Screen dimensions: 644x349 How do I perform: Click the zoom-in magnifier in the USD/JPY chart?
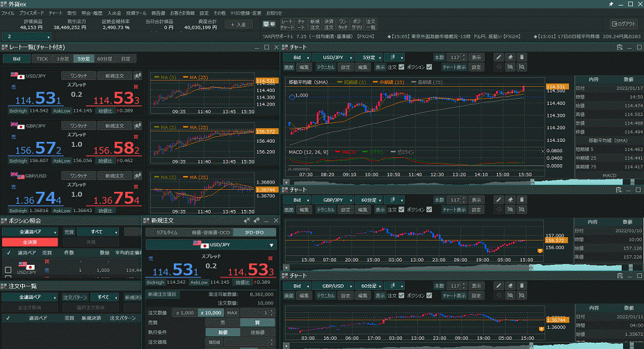(x=510, y=67)
